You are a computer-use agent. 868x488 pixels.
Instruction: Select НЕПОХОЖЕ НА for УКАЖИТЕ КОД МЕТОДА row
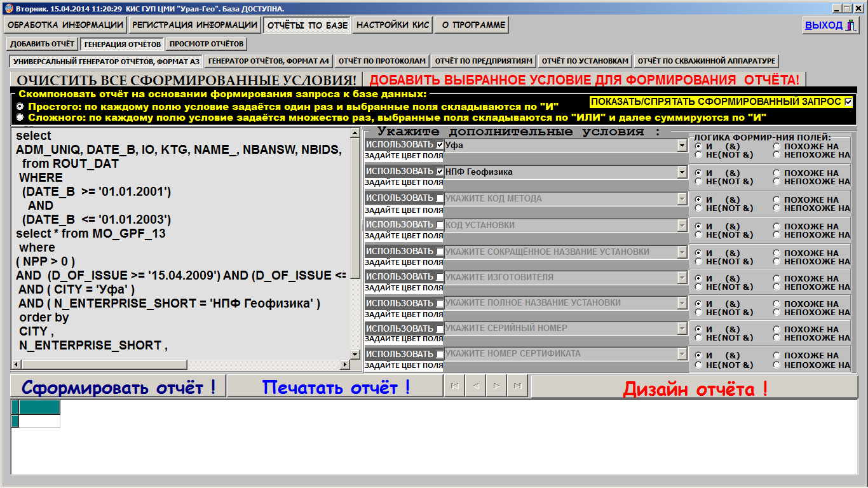(776, 208)
